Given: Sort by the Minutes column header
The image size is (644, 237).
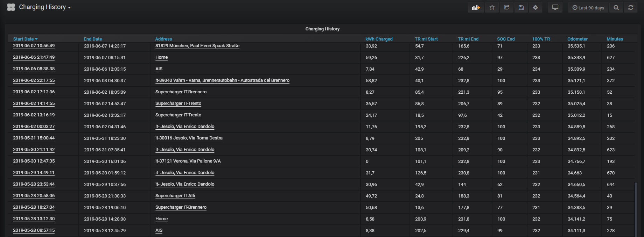Looking at the screenshot, I should [615, 39].
